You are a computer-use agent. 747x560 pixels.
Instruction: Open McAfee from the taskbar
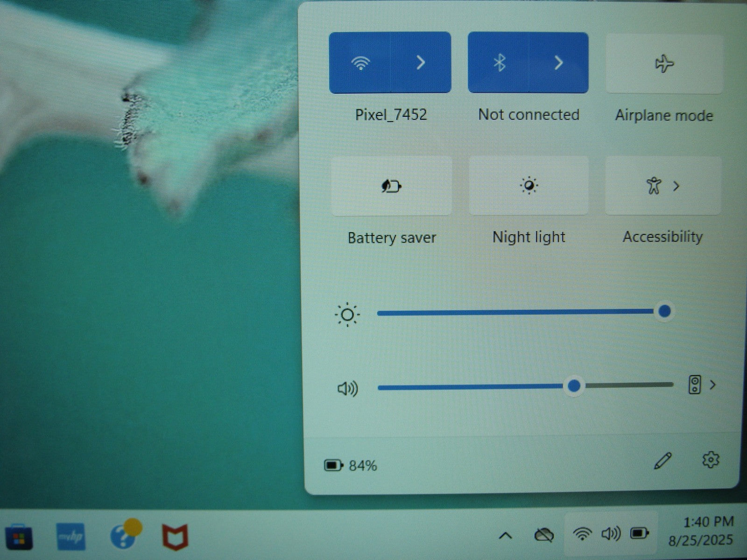[x=175, y=537]
